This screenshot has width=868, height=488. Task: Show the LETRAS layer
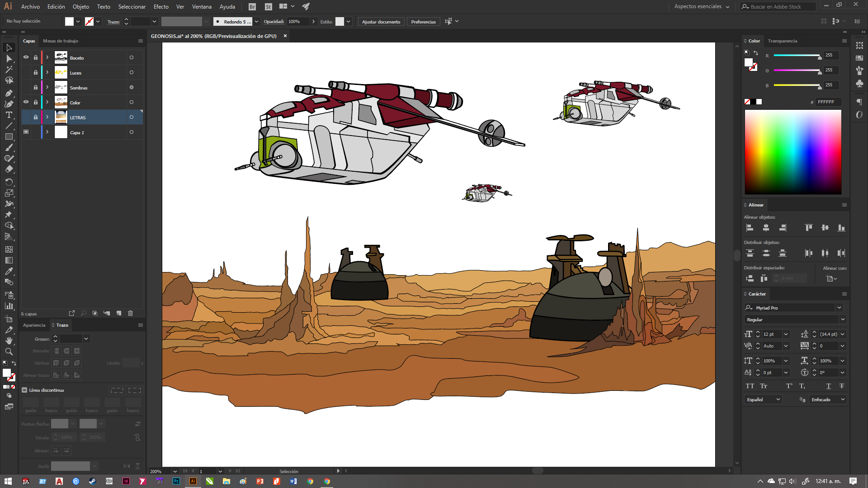pos(26,117)
